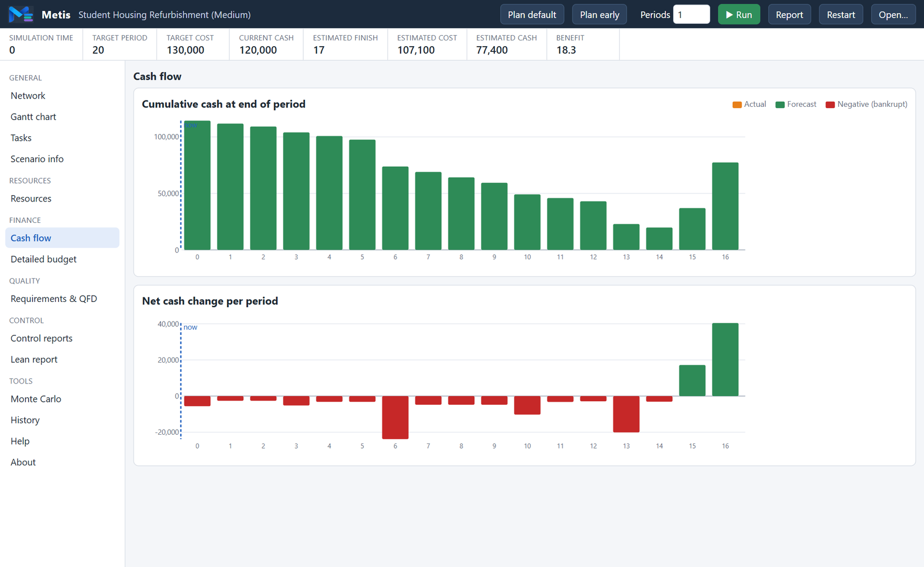The height and width of the screenshot is (567, 924).
Task: Open the Tasks page
Action: coord(62,138)
